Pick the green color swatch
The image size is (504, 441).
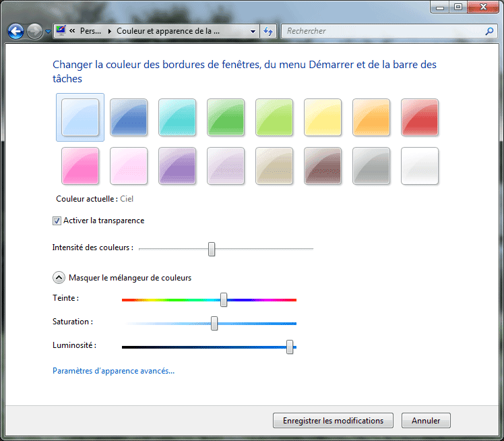pos(226,117)
